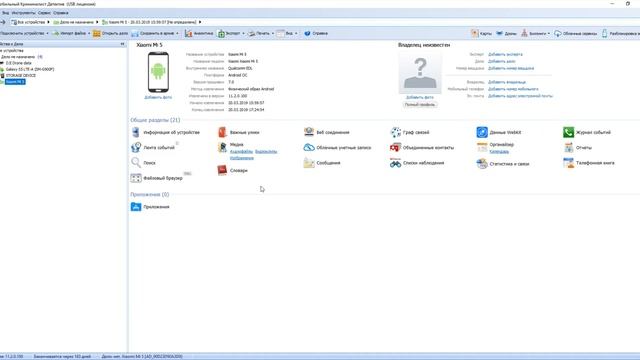Open the Social Graph (Граф связей) icon
This screenshot has height=360, width=640.
click(x=395, y=132)
